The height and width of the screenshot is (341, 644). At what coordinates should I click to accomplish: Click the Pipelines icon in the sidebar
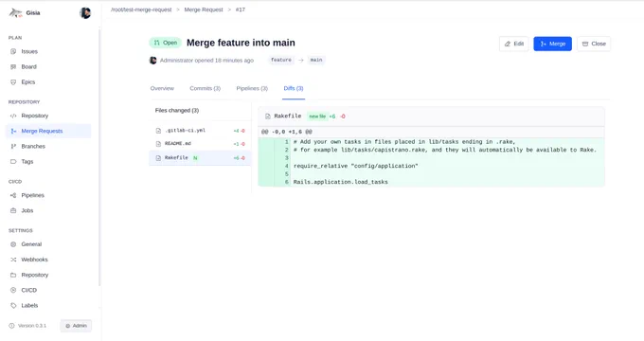[13, 195]
